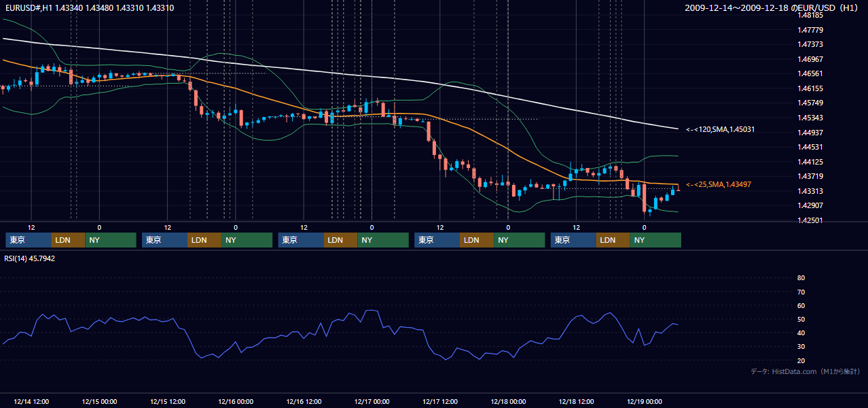Select price level 1.47373 on axis
This screenshot has height=408, width=868.
pyautogui.click(x=810, y=44)
